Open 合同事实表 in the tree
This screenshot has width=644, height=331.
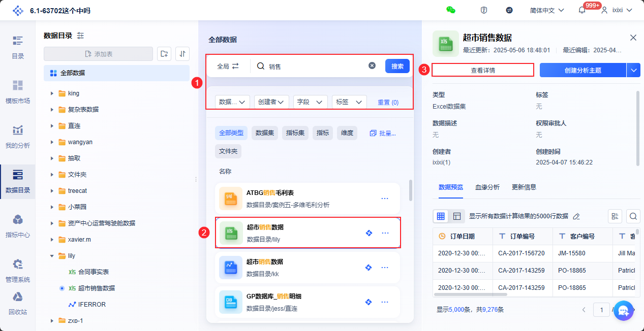tap(94, 272)
